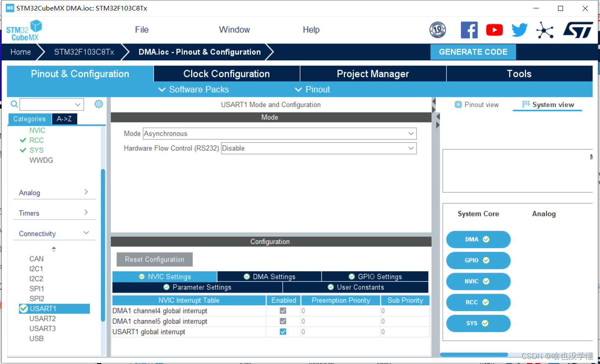Click the USART1 global interrupt preemption priority cell
Image resolution: width=600 pixels, height=364 pixels.
coord(340,332)
